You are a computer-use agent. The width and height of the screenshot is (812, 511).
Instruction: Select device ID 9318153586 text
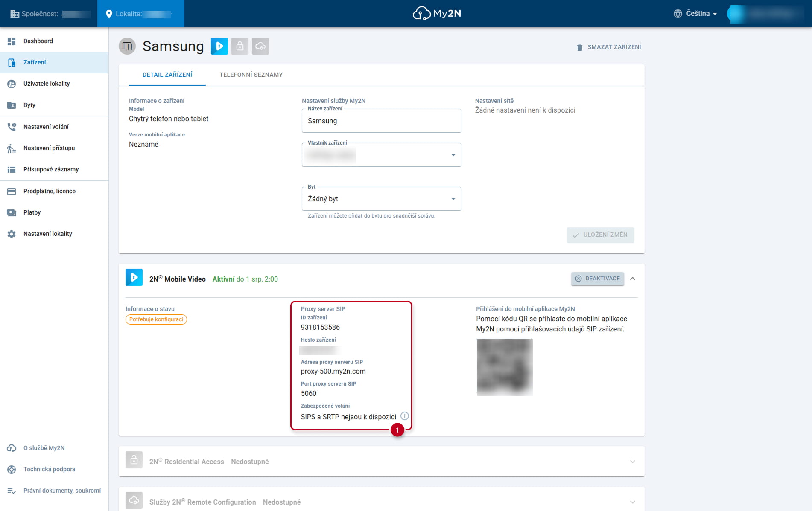320,328
